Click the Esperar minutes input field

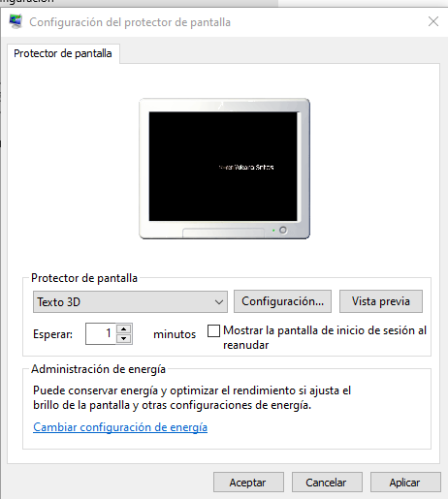tap(101, 333)
